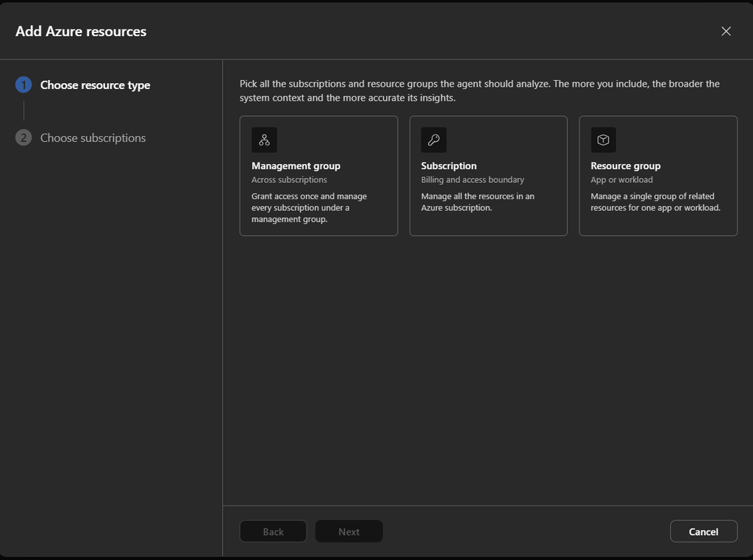Image resolution: width=753 pixels, height=560 pixels.
Task: Click the Next button
Action: pyautogui.click(x=349, y=531)
